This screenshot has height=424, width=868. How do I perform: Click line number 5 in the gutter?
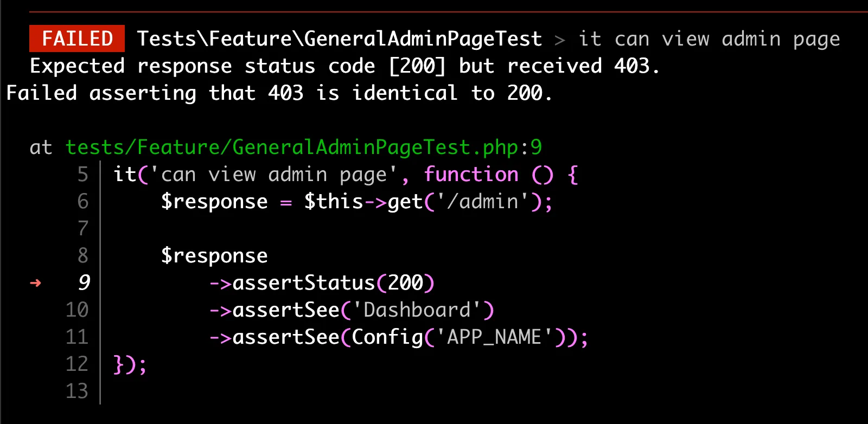point(82,174)
